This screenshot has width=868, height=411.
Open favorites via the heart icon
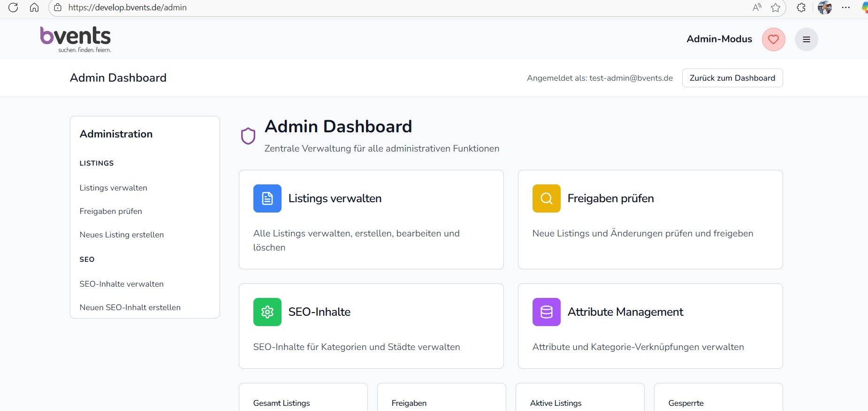pos(773,39)
